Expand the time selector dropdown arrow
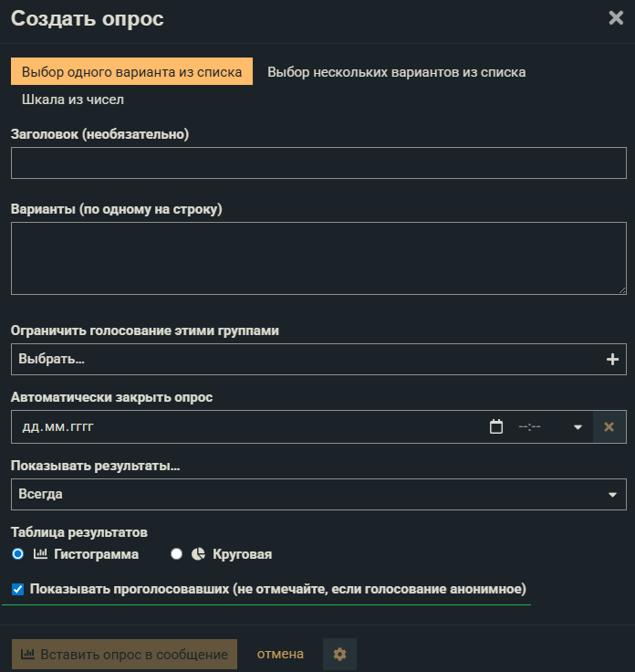Image resolution: width=635 pixels, height=672 pixels. pyautogui.click(x=578, y=426)
